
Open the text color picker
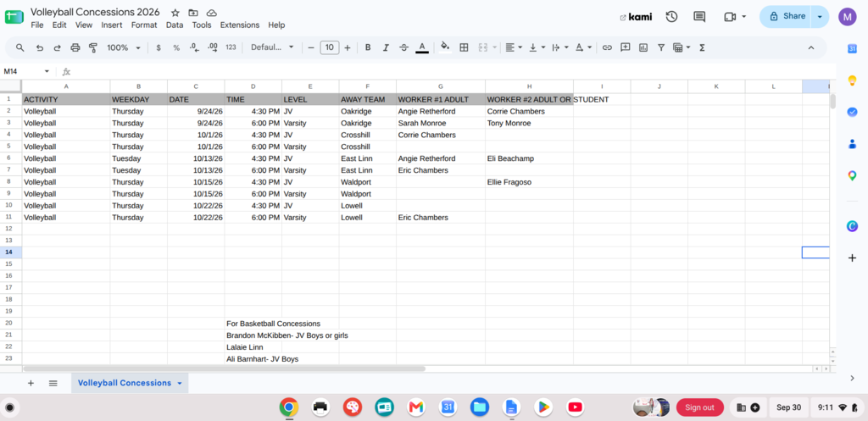point(422,47)
